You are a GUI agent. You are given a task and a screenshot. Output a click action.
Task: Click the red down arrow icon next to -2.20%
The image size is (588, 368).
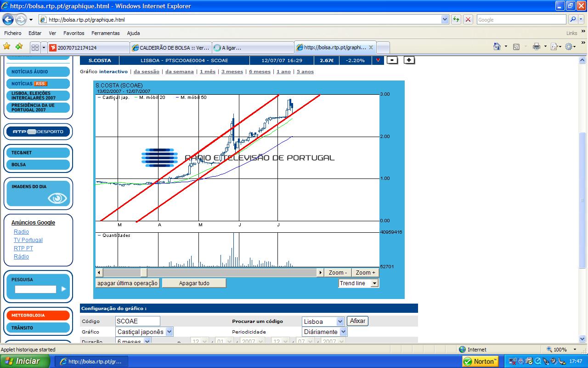pyautogui.click(x=378, y=60)
